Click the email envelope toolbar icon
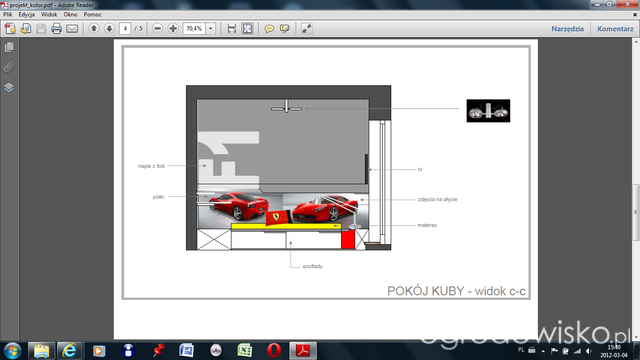The height and width of the screenshot is (360, 640). pos(72,29)
